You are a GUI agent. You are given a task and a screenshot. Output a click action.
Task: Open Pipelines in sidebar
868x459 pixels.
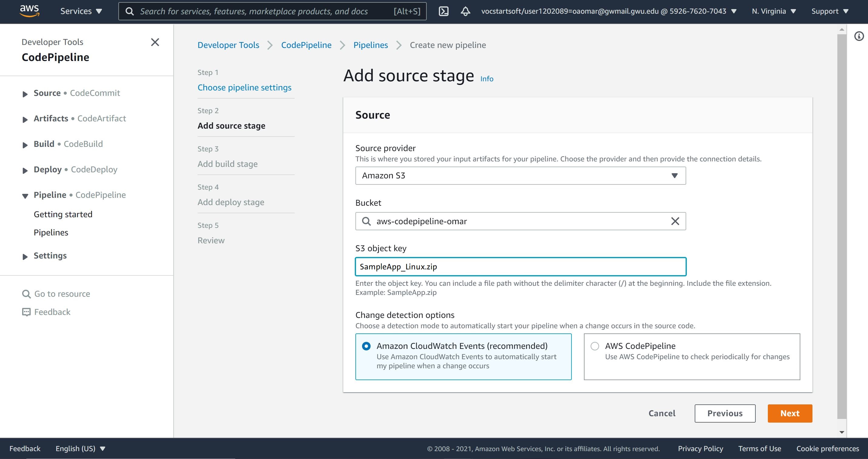click(x=51, y=232)
